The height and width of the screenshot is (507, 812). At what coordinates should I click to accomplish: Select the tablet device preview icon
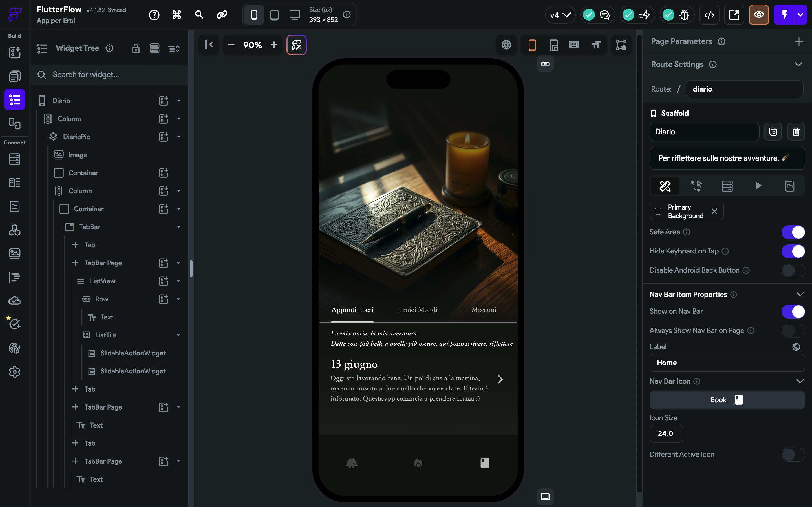click(x=274, y=15)
